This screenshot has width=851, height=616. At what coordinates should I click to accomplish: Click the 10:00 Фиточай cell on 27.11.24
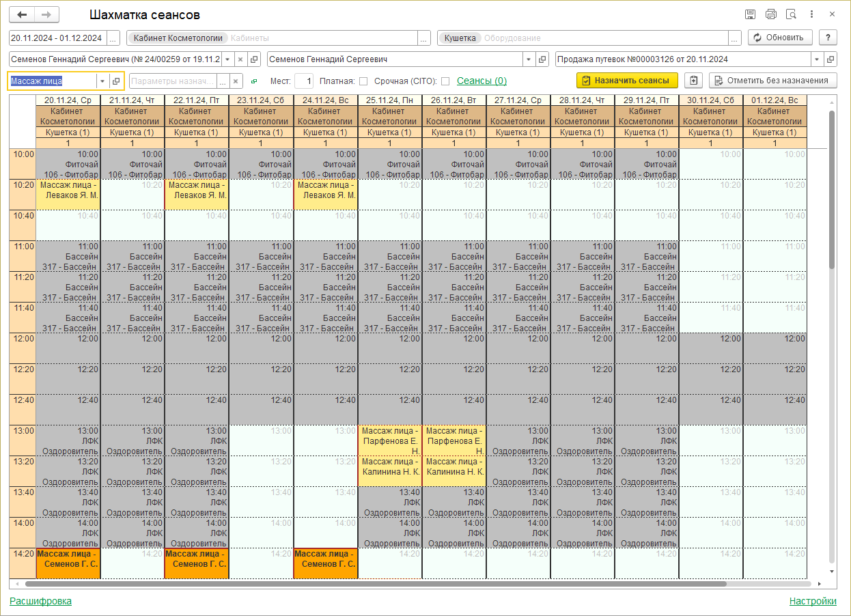[x=518, y=164]
